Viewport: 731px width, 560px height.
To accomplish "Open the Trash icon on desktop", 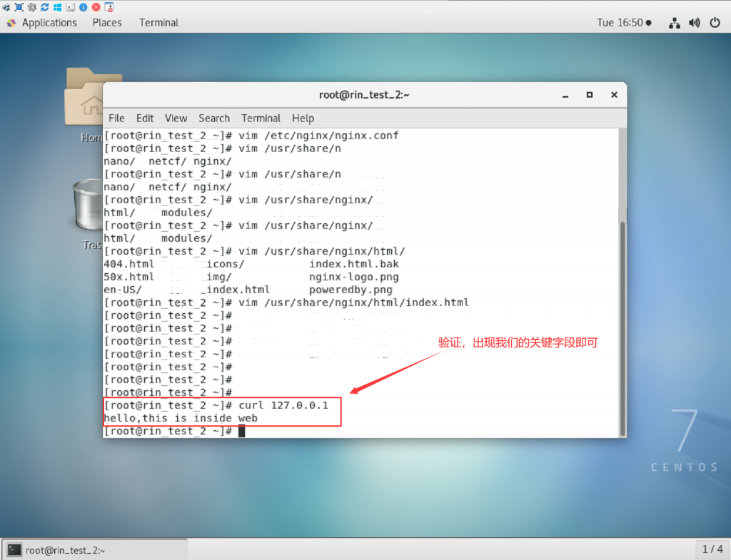I will point(89,207).
